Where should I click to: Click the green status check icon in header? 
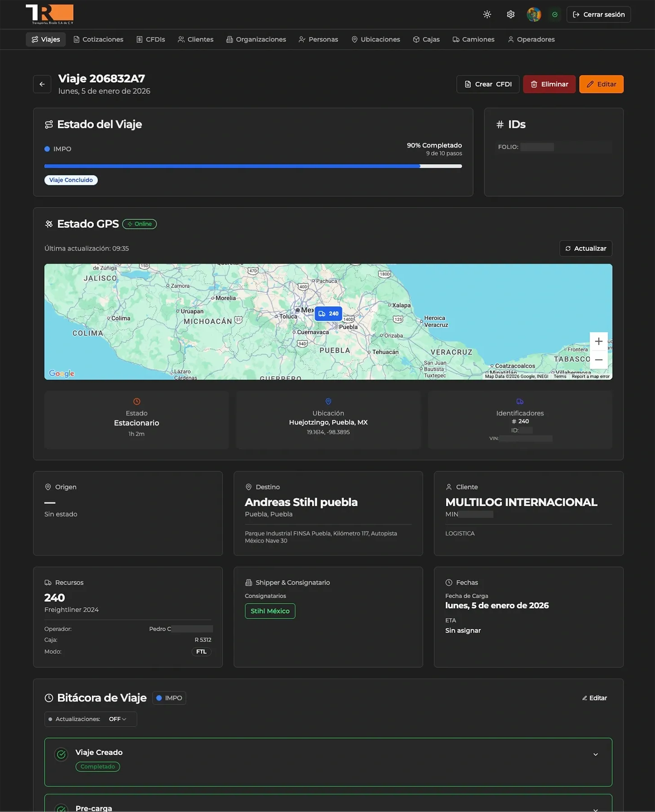pos(555,14)
